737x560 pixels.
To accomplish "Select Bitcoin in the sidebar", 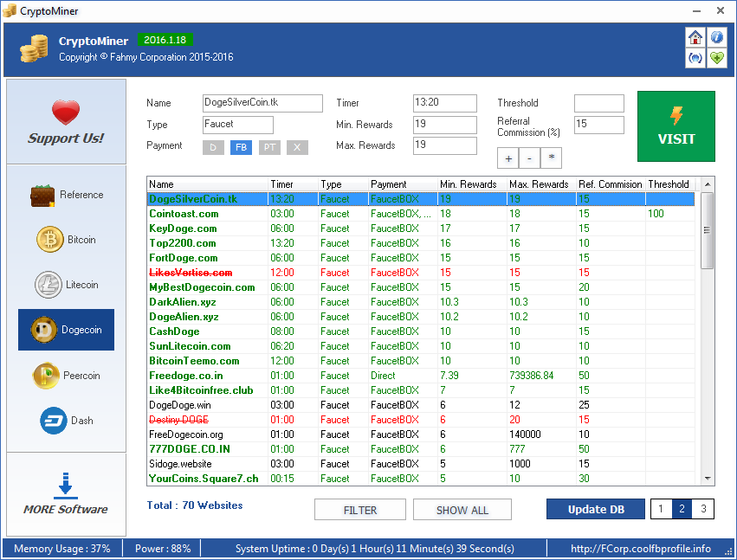I will tap(67, 240).
